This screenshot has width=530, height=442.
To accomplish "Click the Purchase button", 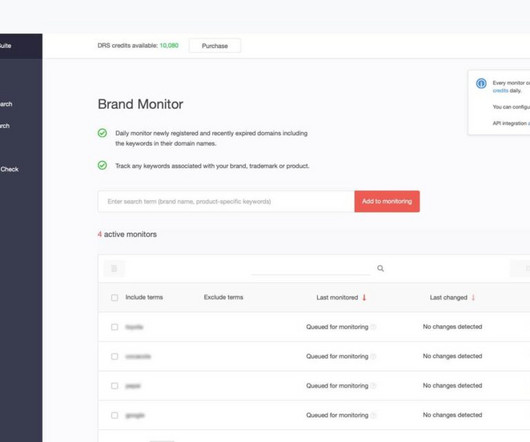I will [215, 46].
